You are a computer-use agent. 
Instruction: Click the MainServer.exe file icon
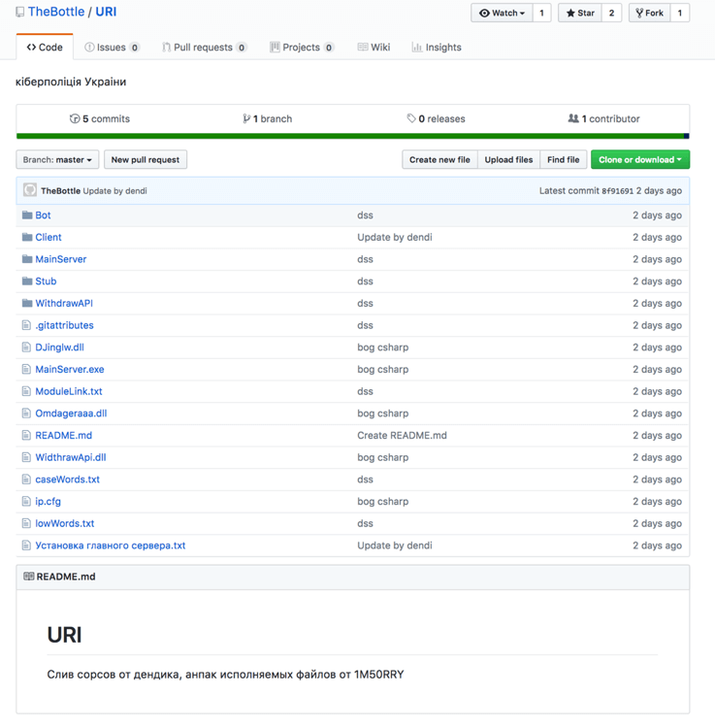pos(26,370)
